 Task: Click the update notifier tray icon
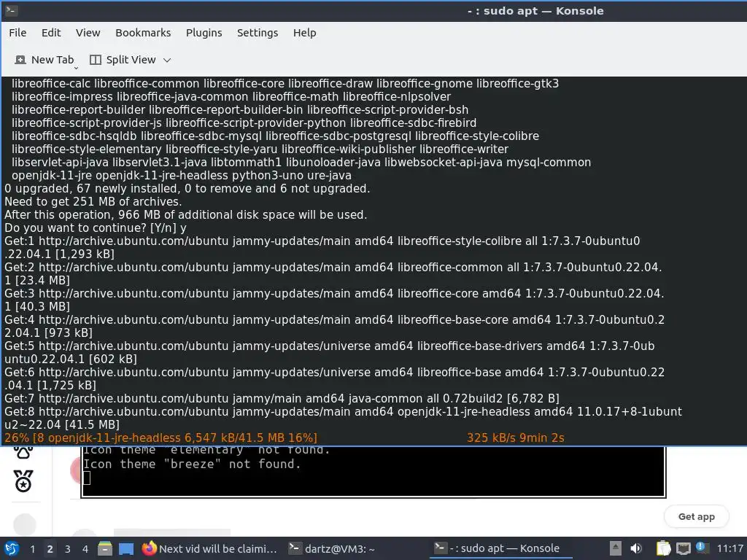tap(701, 548)
